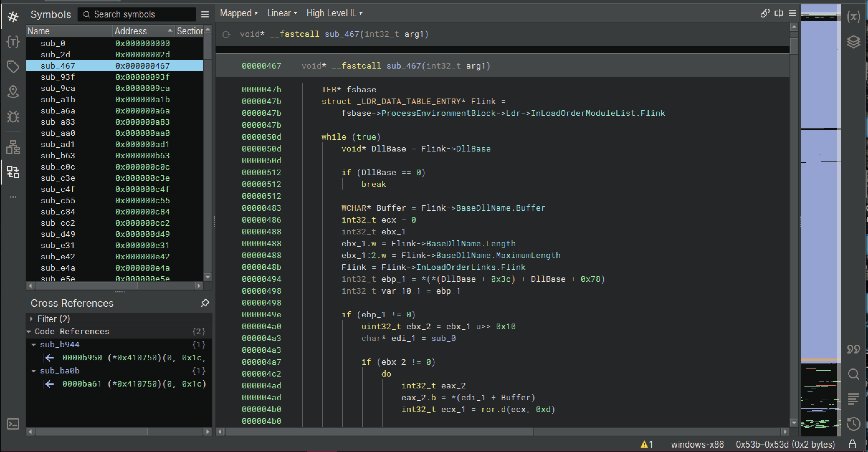Collapse the sub_b944 reference node

34,344
